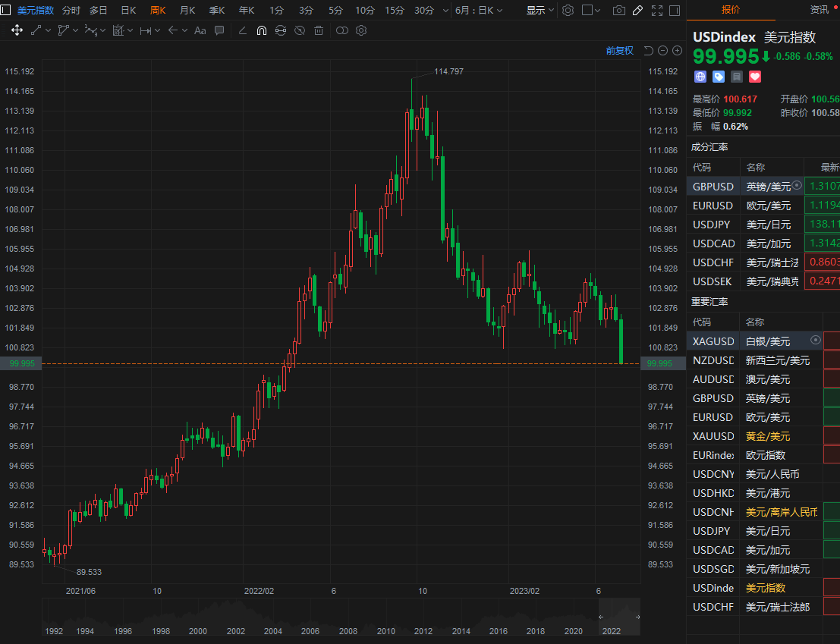Image resolution: width=840 pixels, height=644 pixels.
Task: Click the gray note icon under price
Action: [737, 77]
